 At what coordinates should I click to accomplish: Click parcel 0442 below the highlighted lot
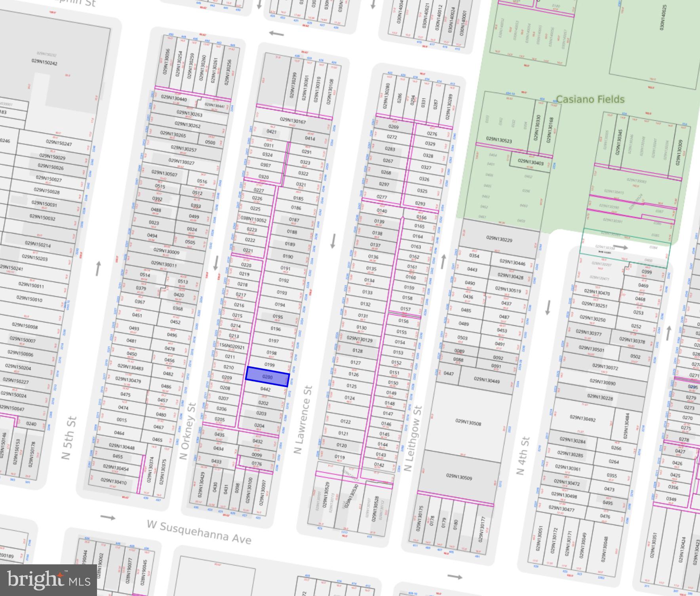tap(265, 389)
